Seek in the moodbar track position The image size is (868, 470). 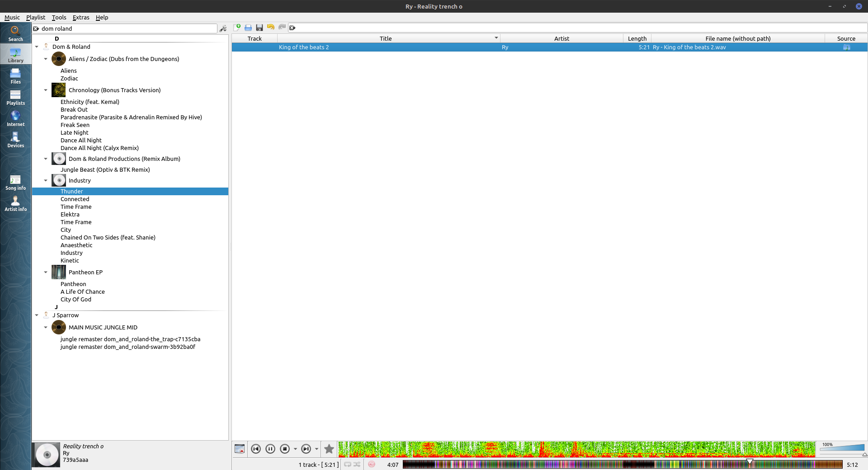(623, 464)
